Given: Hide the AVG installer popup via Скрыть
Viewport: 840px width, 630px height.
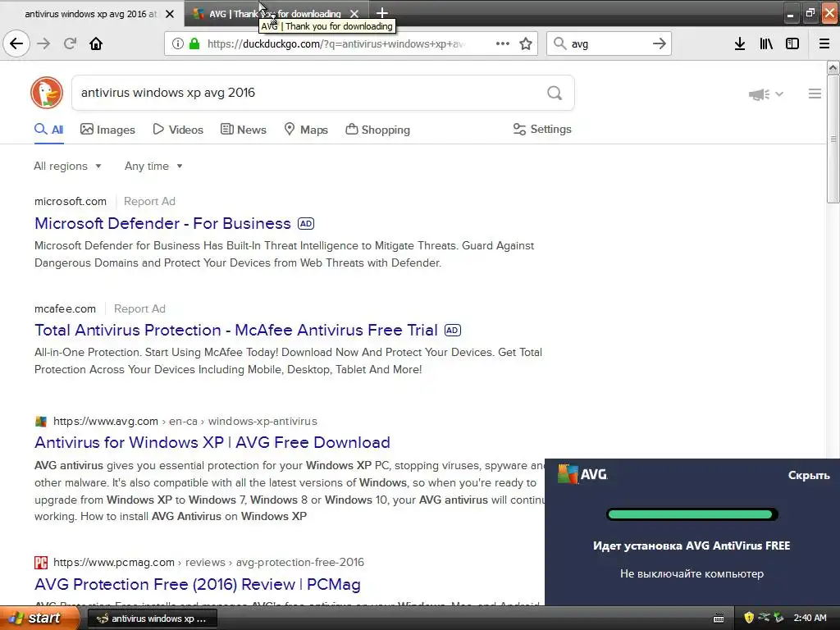Looking at the screenshot, I should (x=809, y=475).
